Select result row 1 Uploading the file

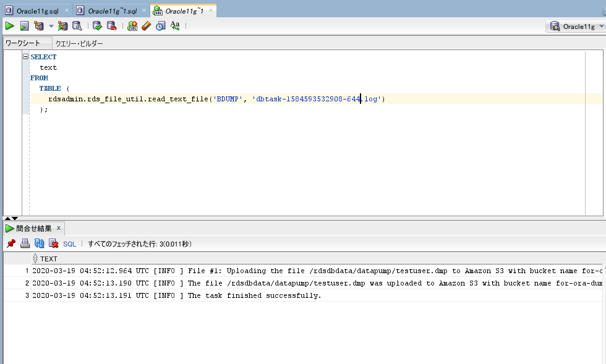point(317,271)
